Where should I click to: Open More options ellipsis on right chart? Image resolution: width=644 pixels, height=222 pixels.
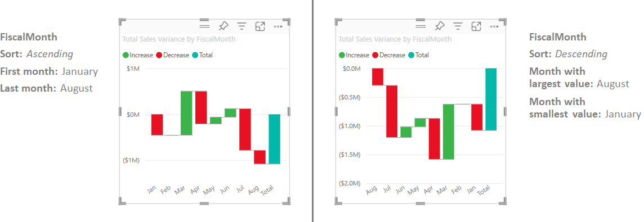tap(494, 26)
